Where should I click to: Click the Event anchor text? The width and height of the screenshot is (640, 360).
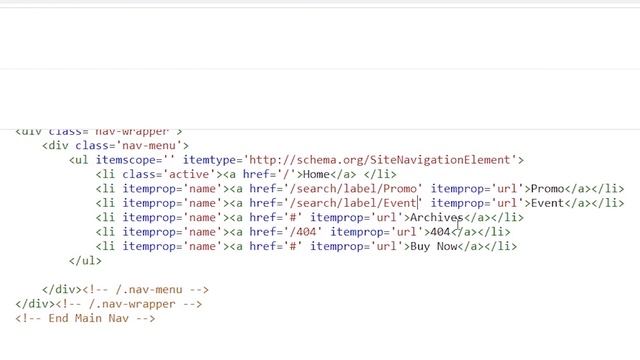pyautogui.click(x=547, y=203)
